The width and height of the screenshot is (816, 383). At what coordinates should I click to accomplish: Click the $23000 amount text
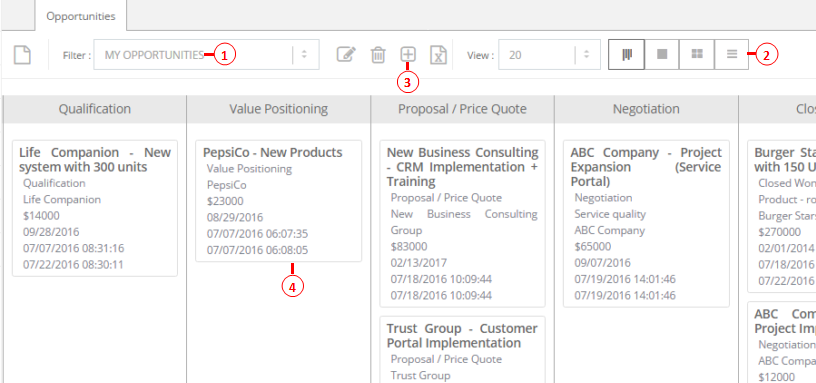point(225,201)
